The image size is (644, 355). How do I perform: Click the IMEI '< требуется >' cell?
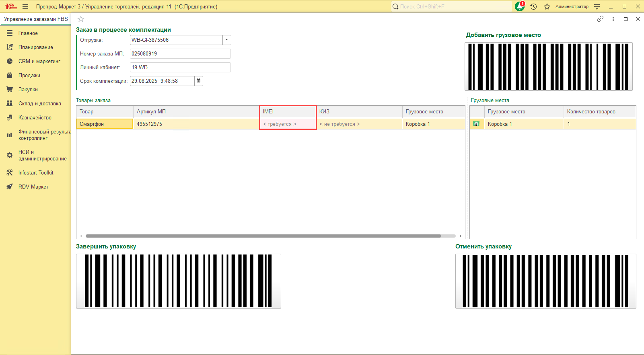tap(288, 124)
